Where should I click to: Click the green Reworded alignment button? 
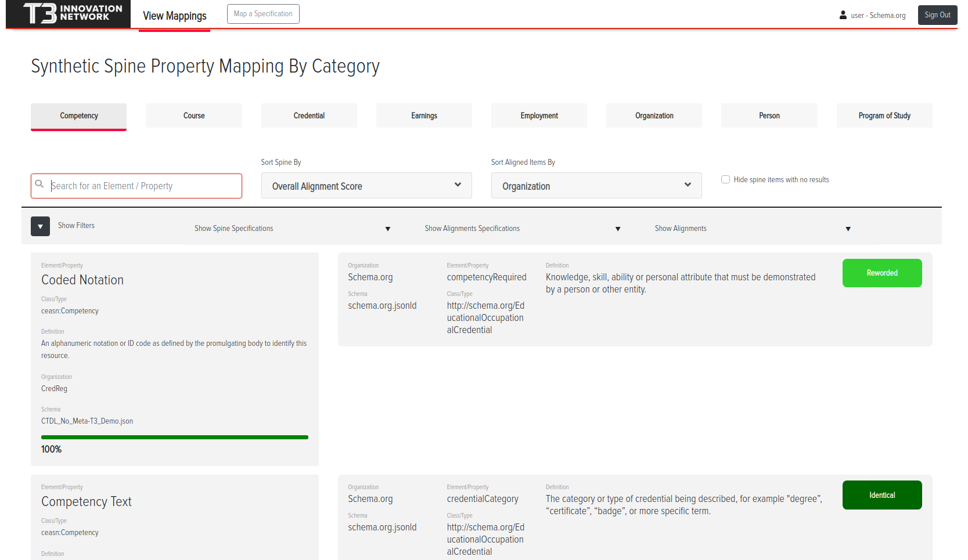click(882, 273)
